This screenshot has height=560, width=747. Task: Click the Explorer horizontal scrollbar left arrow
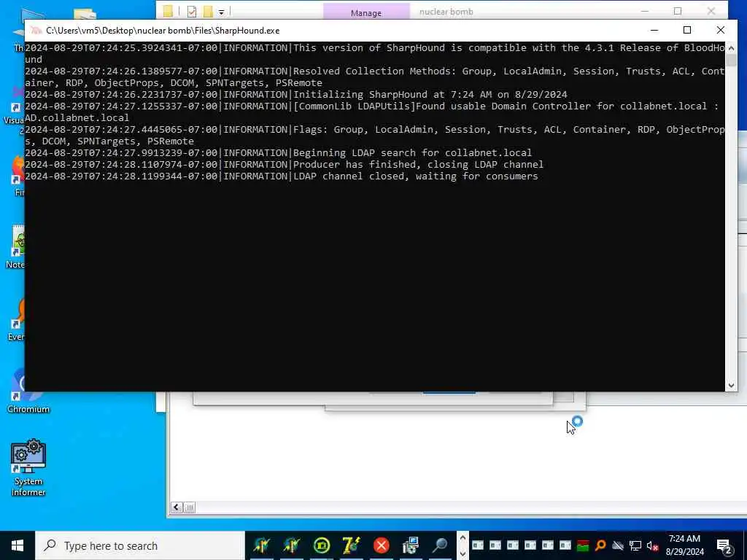point(177,507)
